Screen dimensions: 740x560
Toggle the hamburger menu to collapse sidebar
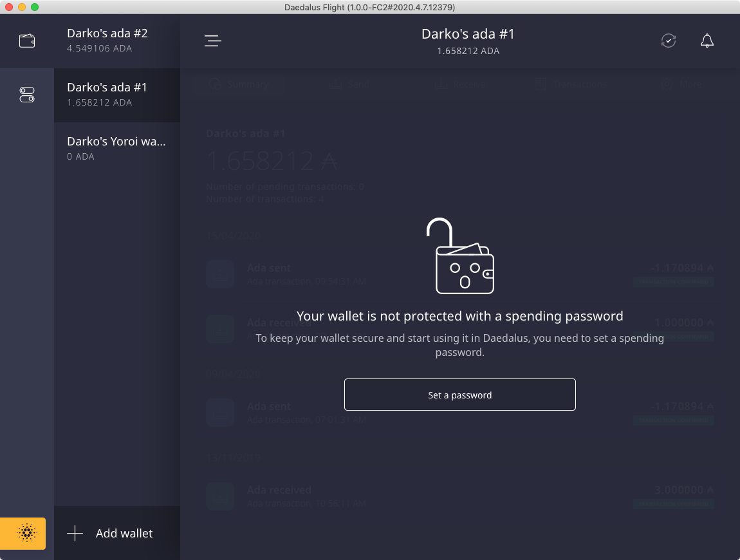coord(213,41)
